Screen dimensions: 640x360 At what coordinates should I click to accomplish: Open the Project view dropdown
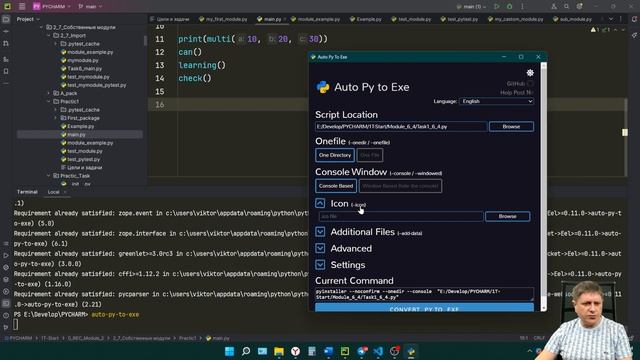[x=28, y=19]
